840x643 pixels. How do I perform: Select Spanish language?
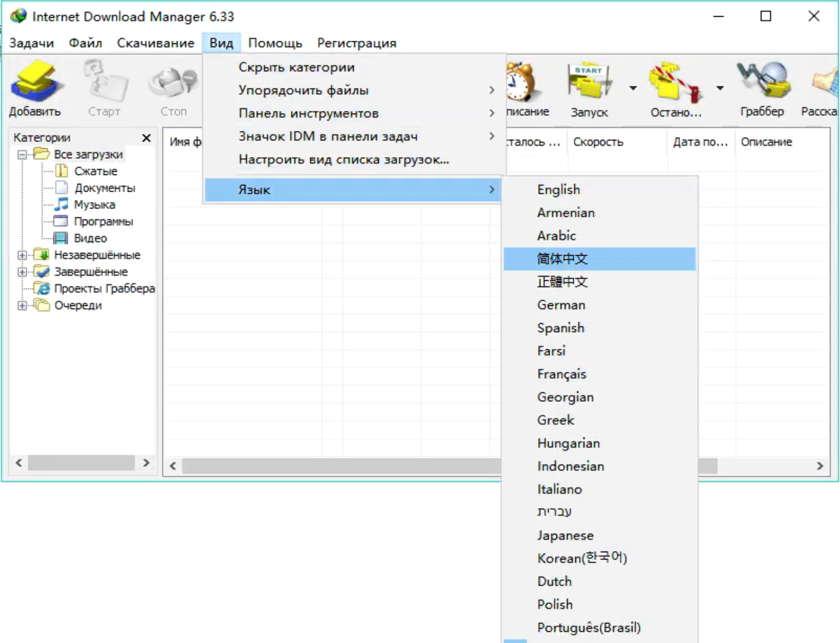(x=599, y=328)
